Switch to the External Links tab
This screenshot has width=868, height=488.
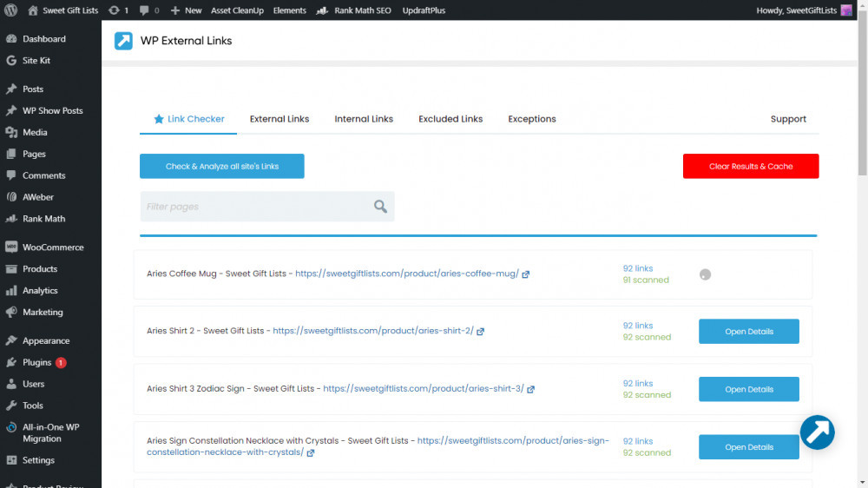point(279,119)
